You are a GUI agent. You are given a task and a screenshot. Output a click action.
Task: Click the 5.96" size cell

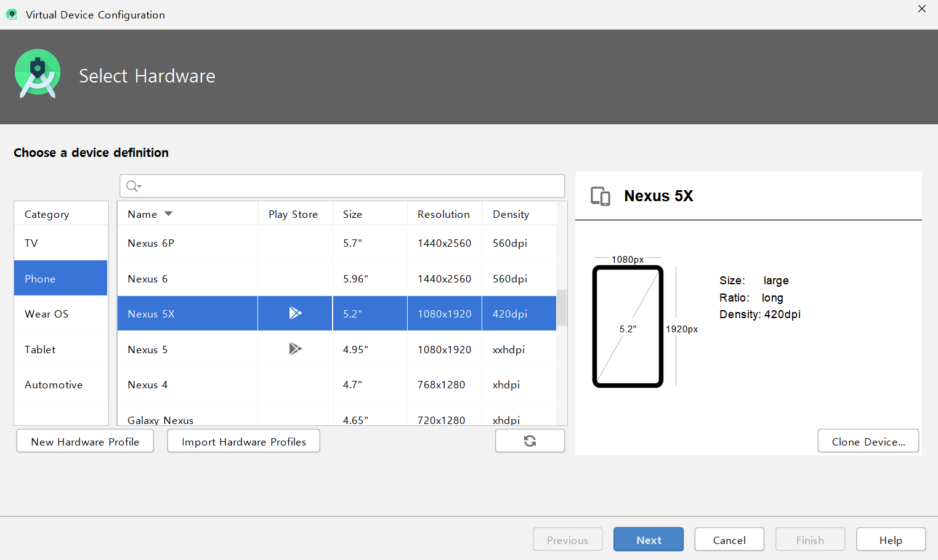(x=370, y=278)
